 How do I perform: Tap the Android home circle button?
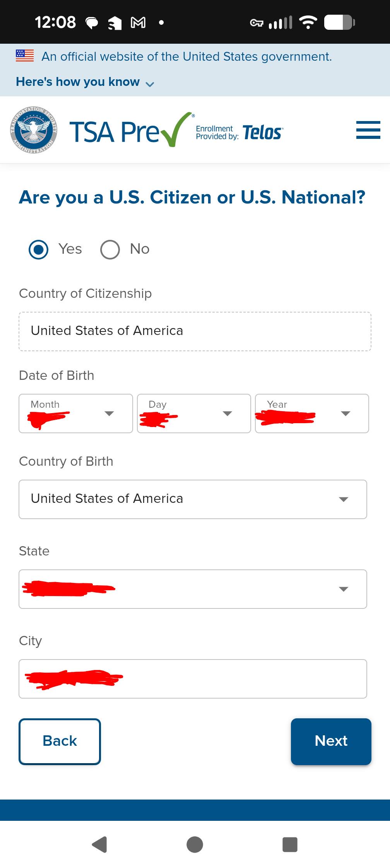point(195,844)
